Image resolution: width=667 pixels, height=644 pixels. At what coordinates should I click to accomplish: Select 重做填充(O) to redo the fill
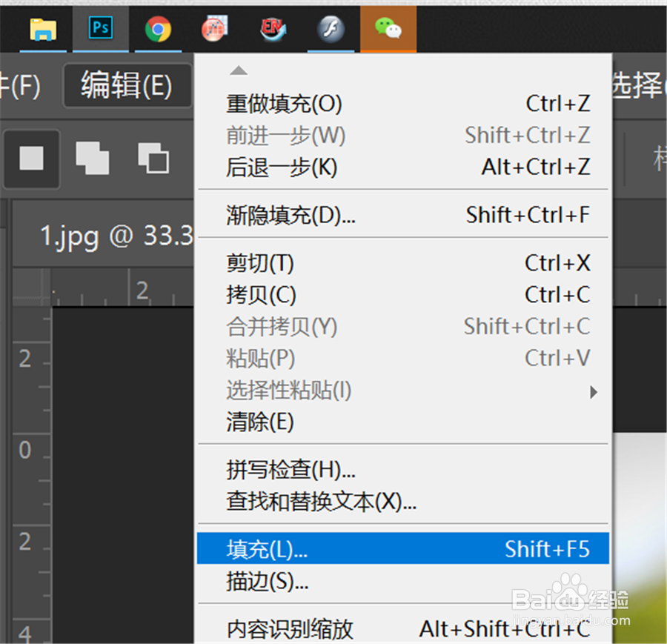[284, 104]
